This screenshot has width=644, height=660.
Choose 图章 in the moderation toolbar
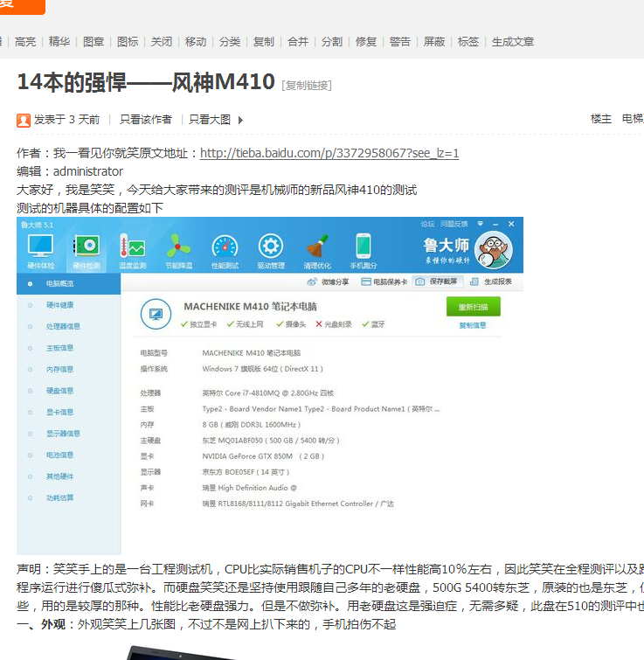(x=93, y=42)
